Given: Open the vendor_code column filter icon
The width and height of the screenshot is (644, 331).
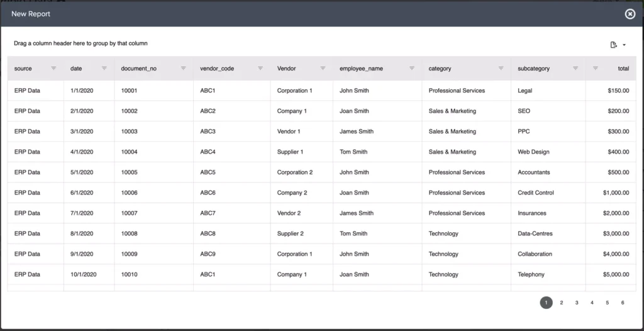Looking at the screenshot, I should [x=260, y=68].
